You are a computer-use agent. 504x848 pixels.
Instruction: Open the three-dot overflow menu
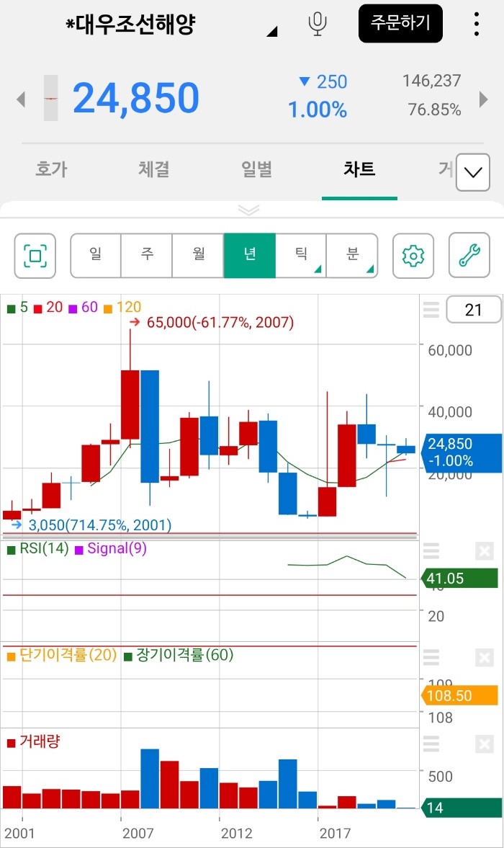tap(476, 24)
